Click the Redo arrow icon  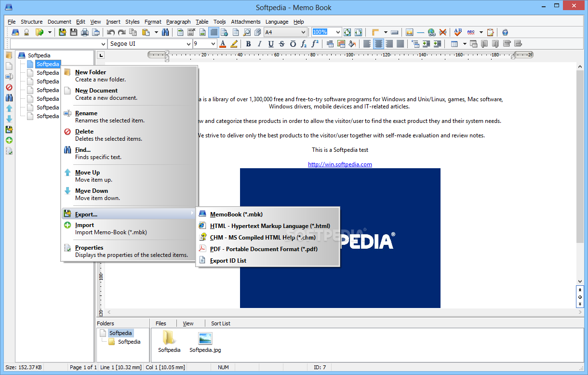click(x=122, y=32)
